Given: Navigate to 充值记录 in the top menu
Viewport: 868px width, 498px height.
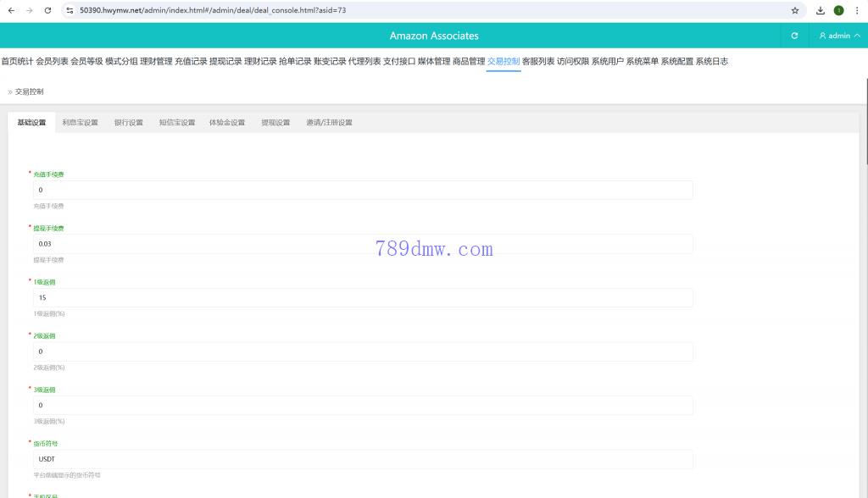Looking at the screenshot, I should click(191, 61).
